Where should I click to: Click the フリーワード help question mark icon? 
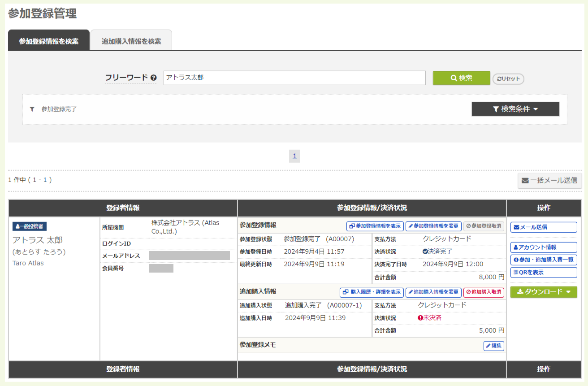coord(154,77)
